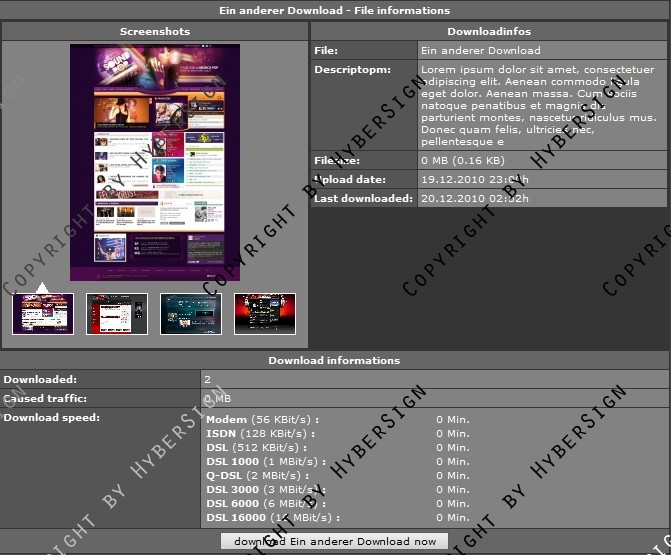The image size is (671, 555).
Task: Click the download Ein anderer Download now button
Action: (x=334, y=541)
